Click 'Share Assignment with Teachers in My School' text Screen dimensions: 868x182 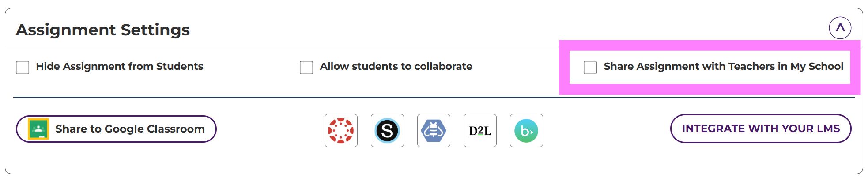pos(723,66)
